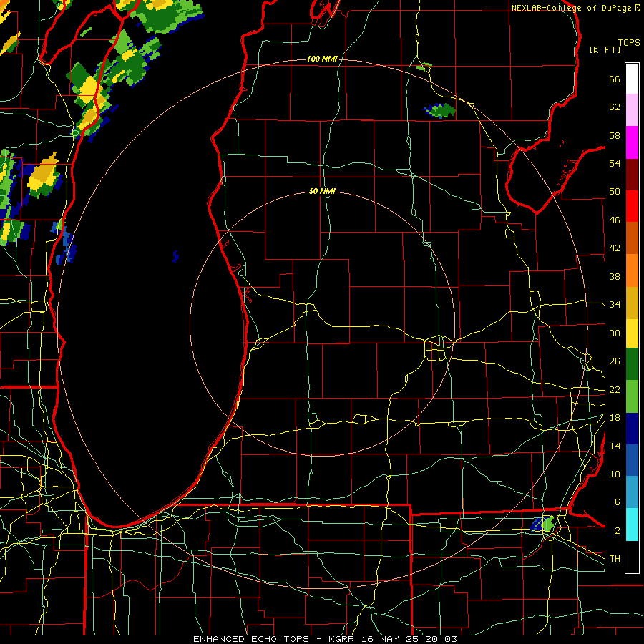644x644 pixels.
Task: Click the legend value 22
Action: point(615,389)
